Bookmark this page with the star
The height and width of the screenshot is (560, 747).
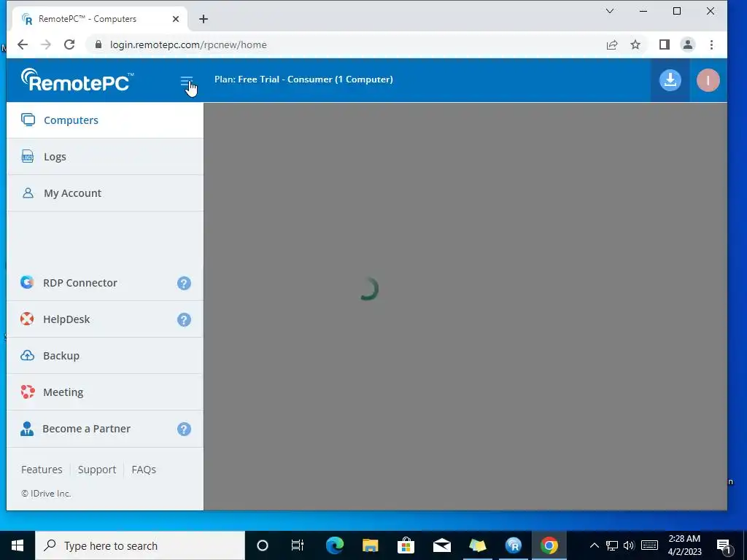point(635,44)
